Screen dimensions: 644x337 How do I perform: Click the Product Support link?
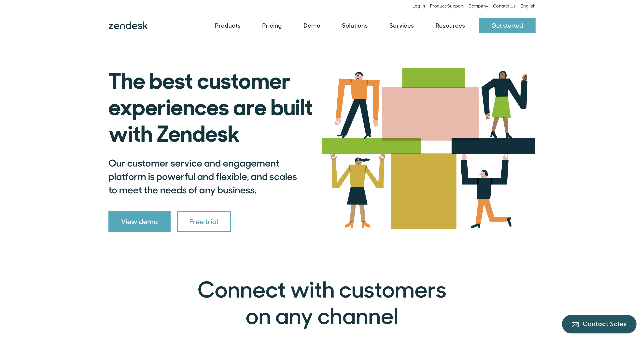coord(446,6)
